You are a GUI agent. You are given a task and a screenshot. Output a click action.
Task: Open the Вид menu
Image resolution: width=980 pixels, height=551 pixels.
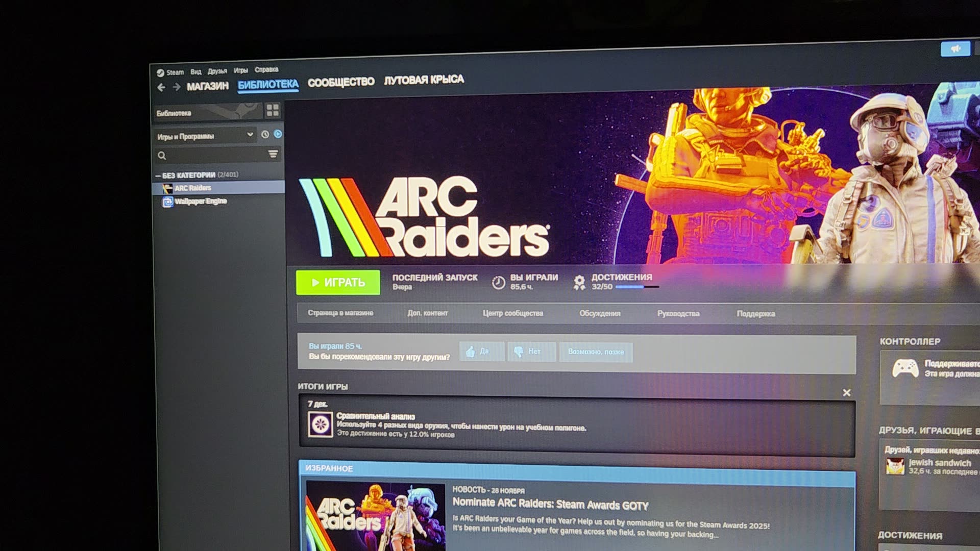point(196,72)
